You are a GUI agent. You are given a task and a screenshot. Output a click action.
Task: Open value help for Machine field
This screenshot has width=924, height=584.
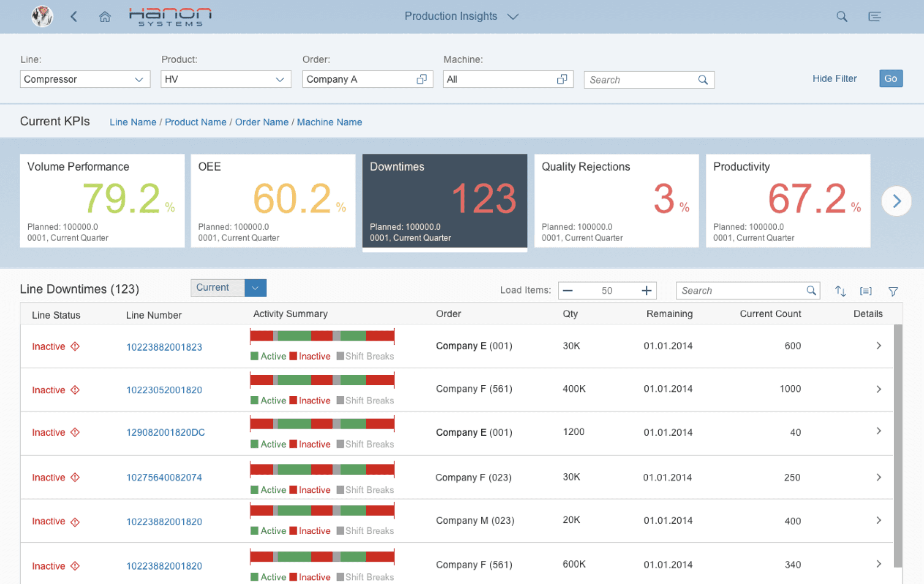tap(562, 79)
